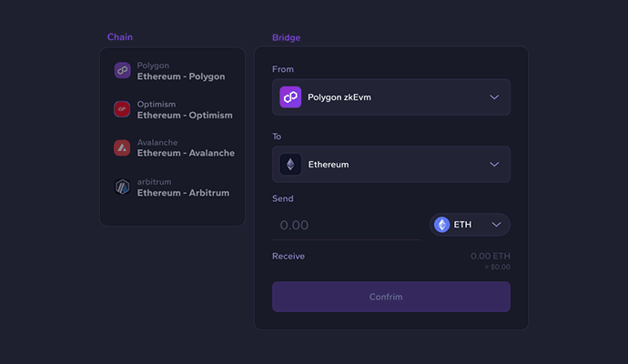Choose the Ethereum - Avalanche chain entry
The height and width of the screenshot is (364, 628).
pos(172,147)
